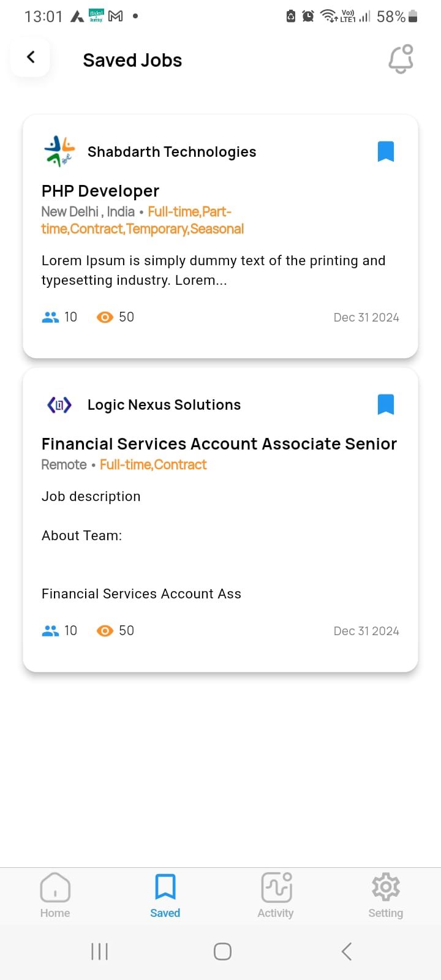Unsave the PHP Developer job bookmark
The width and height of the screenshot is (441, 980).
click(x=385, y=151)
